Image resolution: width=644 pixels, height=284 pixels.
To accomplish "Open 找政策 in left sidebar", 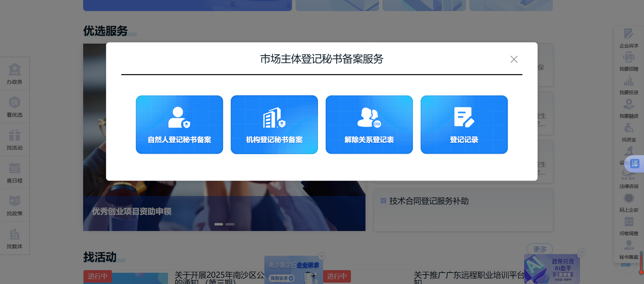I will (x=15, y=205).
